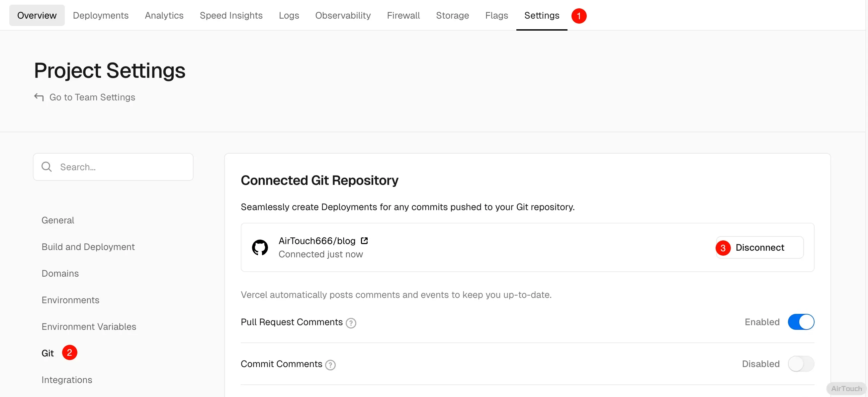Click the back arrow beside Team Settings
Screen dimensions: 868x397
tap(39, 97)
